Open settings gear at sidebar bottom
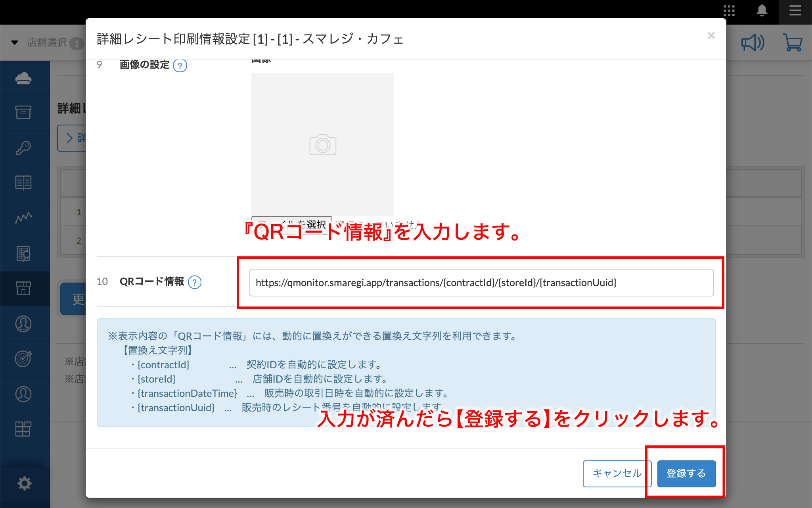The image size is (812, 508). point(24,483)
